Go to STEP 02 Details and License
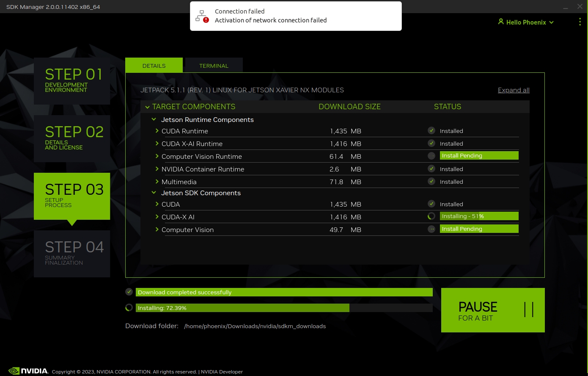 [x=72, y=138]
